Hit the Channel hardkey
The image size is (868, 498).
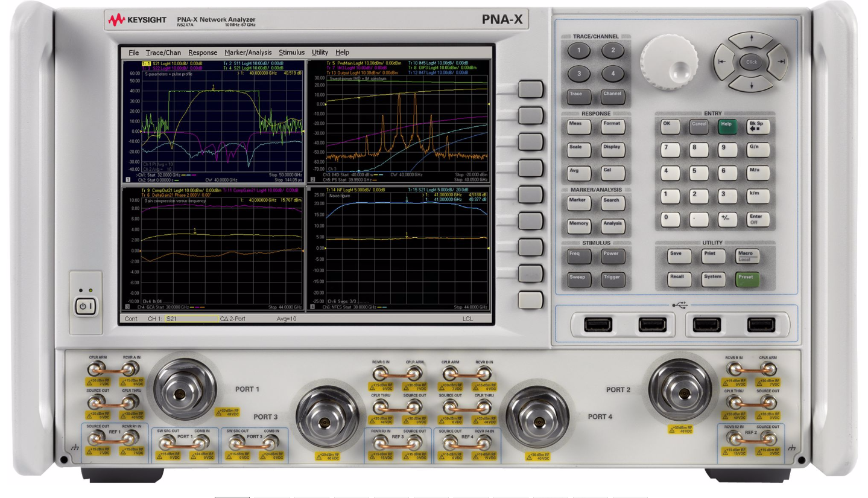pyautogui.click(x=613, y=97)
